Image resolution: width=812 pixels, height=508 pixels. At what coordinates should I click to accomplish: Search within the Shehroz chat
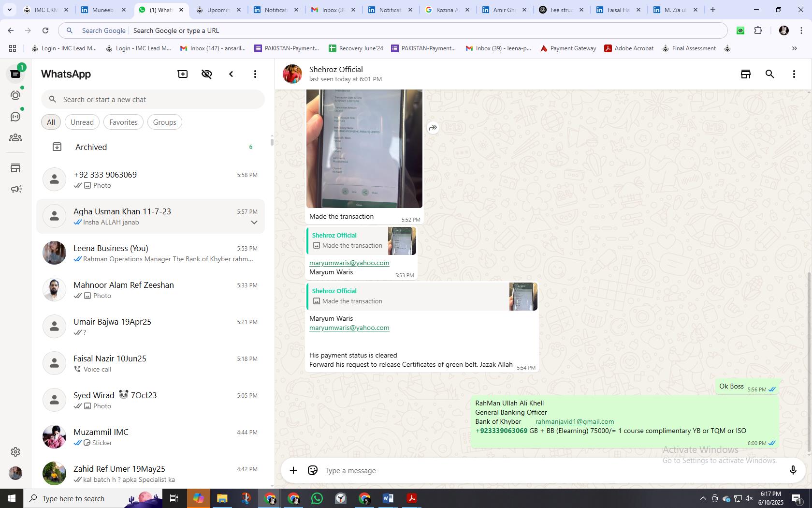point(770,74)
